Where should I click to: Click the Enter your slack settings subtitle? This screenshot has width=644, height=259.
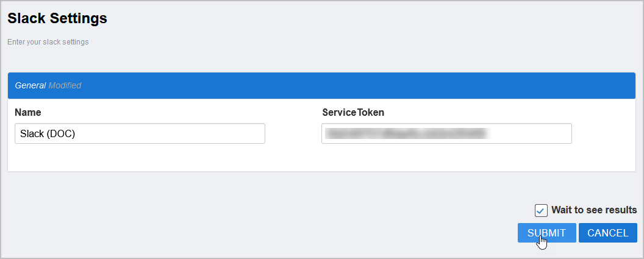coord(48,42)
